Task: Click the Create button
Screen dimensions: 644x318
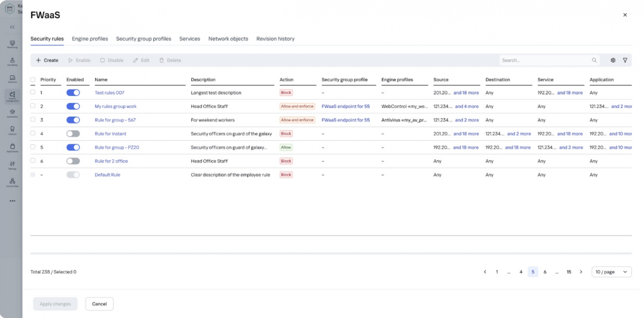Action: 47,60
